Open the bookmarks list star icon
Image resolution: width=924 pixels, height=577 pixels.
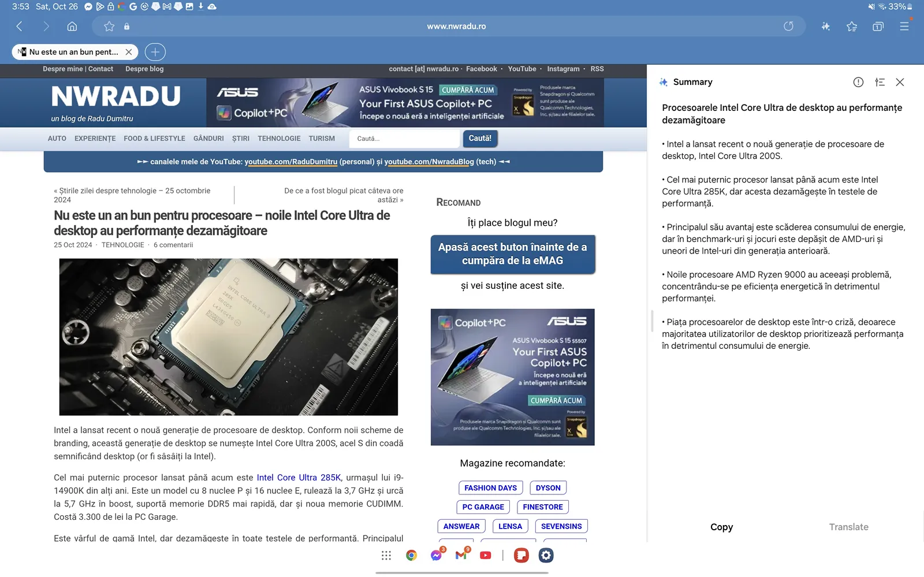pyautogui.click(x=852, y=26)
